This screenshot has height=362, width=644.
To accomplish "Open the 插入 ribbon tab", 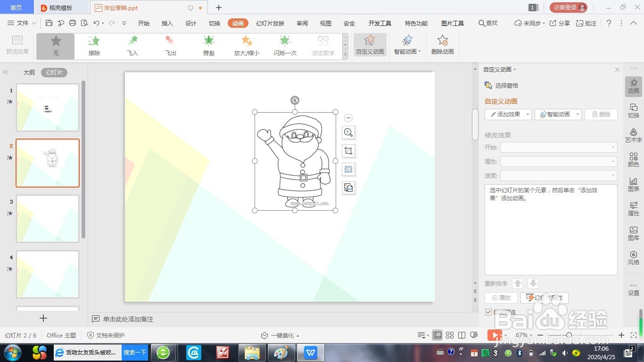I will 167,23.
